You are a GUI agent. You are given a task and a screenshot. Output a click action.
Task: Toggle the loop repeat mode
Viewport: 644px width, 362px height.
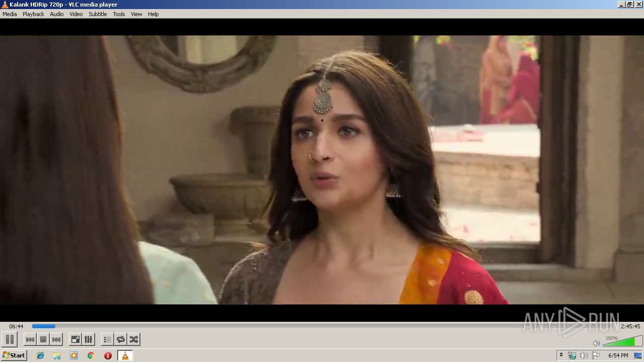click(x=120, y=339)
